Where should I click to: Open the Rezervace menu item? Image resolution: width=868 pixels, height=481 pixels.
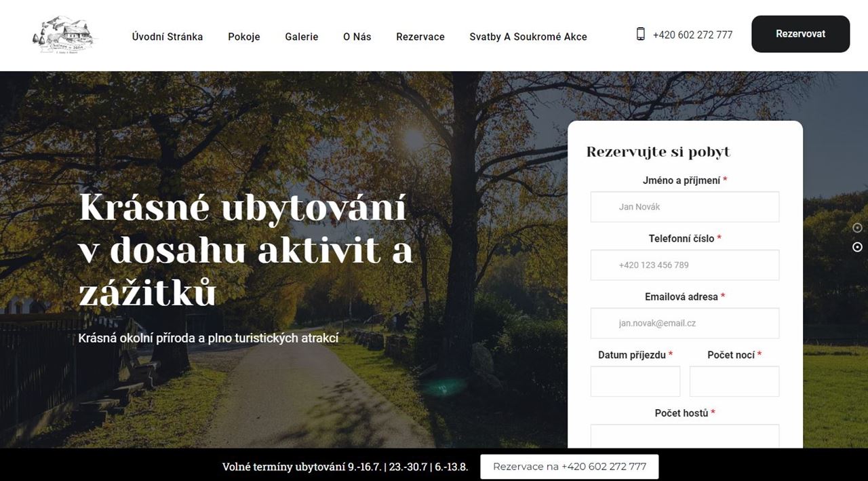420,37
